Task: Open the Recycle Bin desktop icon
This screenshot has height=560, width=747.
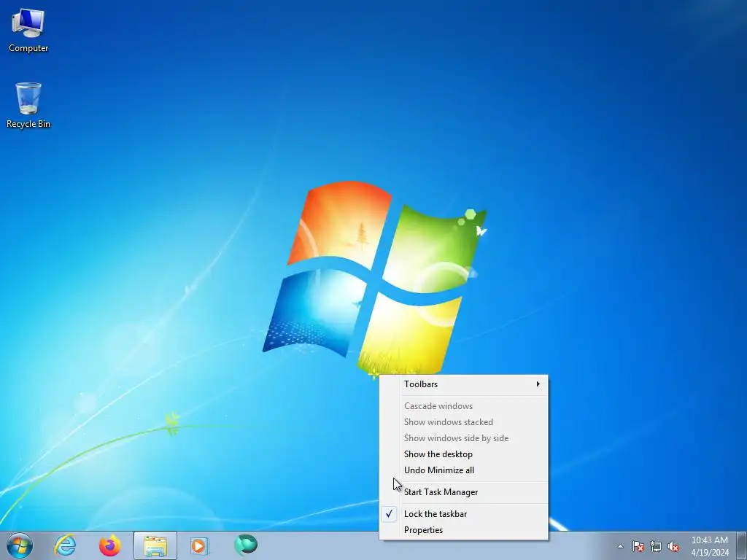Action: 28,105
